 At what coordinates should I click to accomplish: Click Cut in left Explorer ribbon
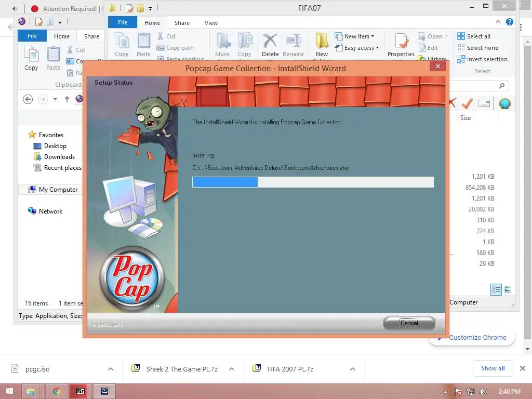(x=76, y=50)
